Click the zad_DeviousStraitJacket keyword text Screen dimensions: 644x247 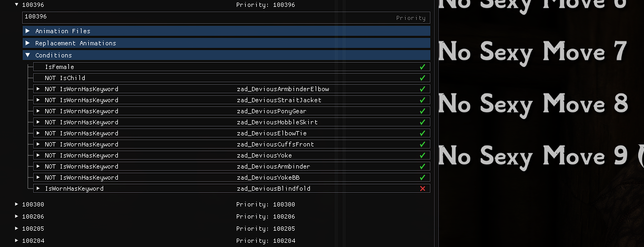(279, 100)
